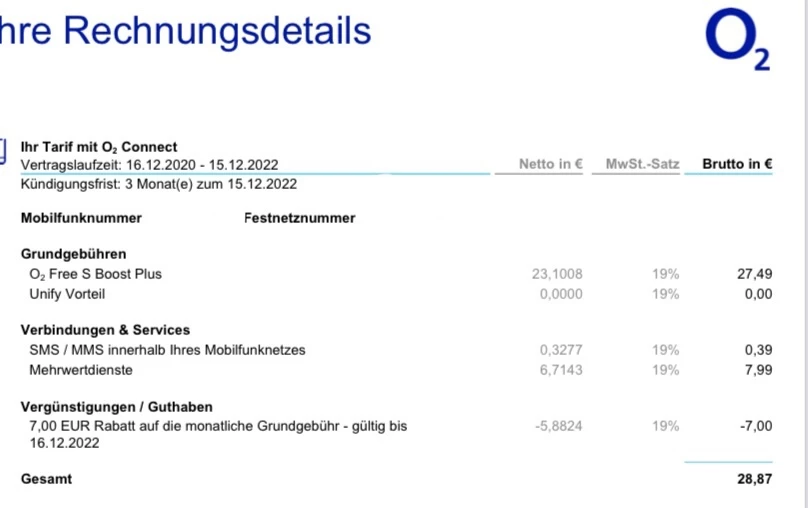This screenshot has width=808, height=508.
Task: Click the Gesamt label
Action: (46, 479)
